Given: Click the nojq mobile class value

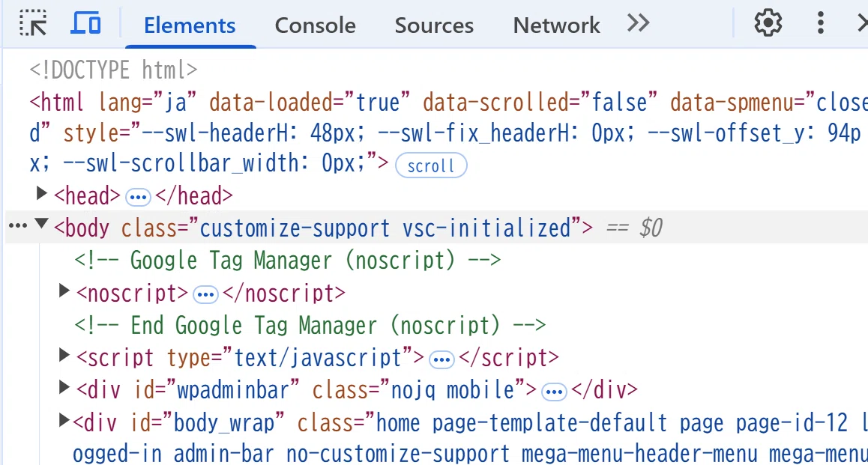Looking at the screenshot, I should [x=453, y=390].
